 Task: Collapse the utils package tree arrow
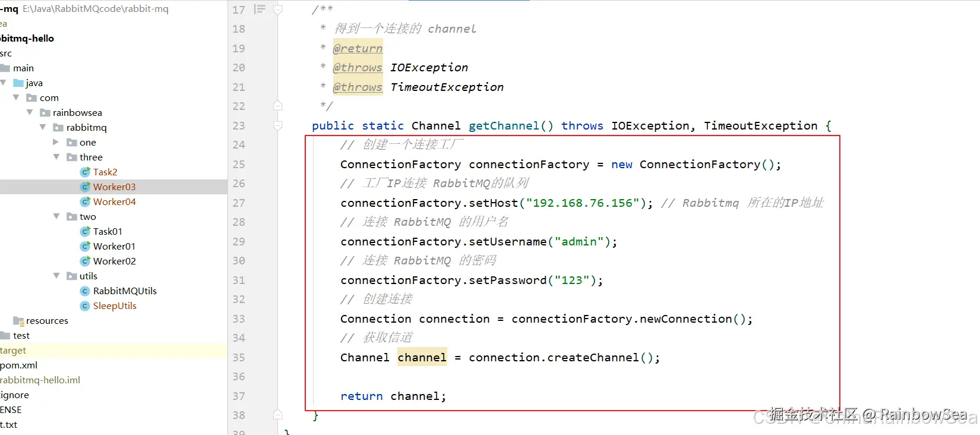tap(56, 275)
